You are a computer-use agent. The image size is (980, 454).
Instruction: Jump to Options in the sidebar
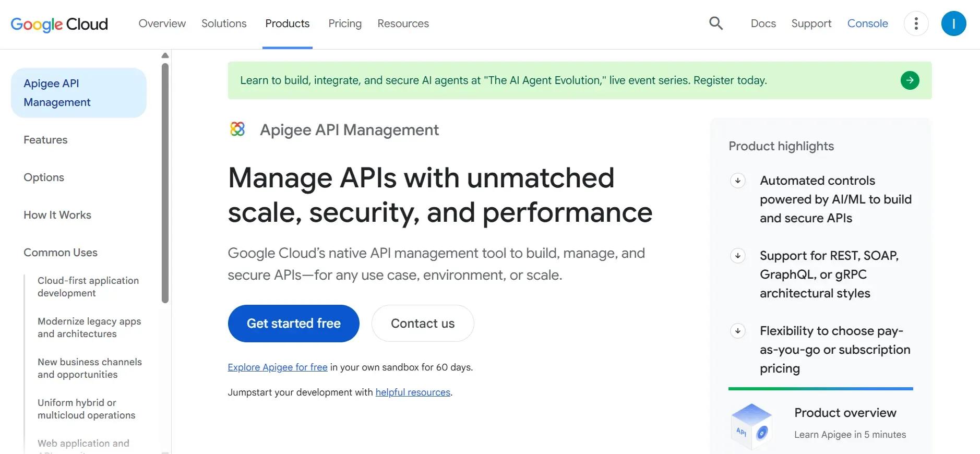(x=44, y=177)
